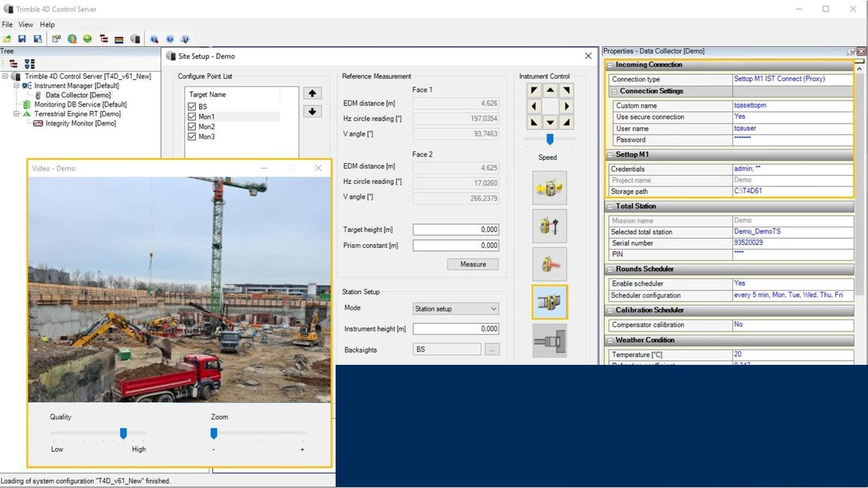Toggle the Mon3 target checkbox
Image resolution: width=868 pixels, height=488 pixels.
(192, 136)
